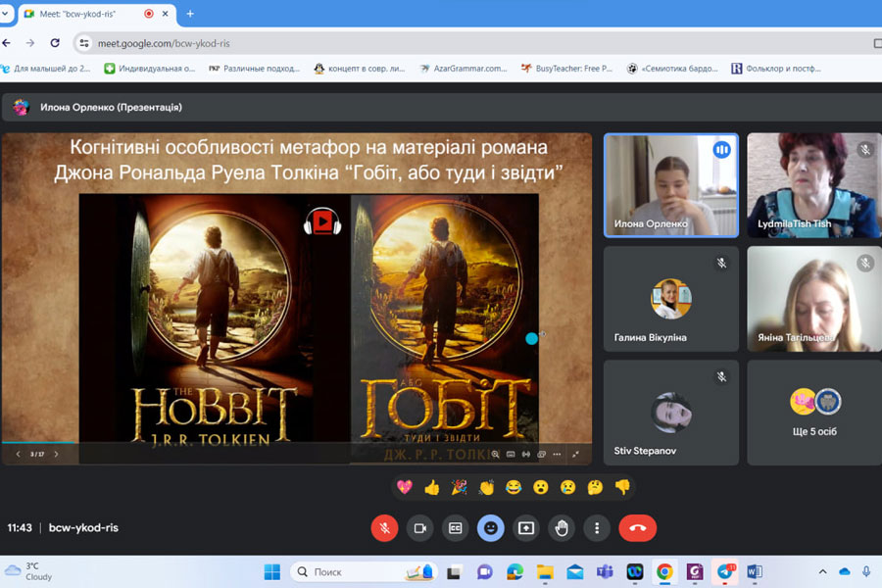Turn on closed captions
The image size is (882, 588).
(455, 528)
